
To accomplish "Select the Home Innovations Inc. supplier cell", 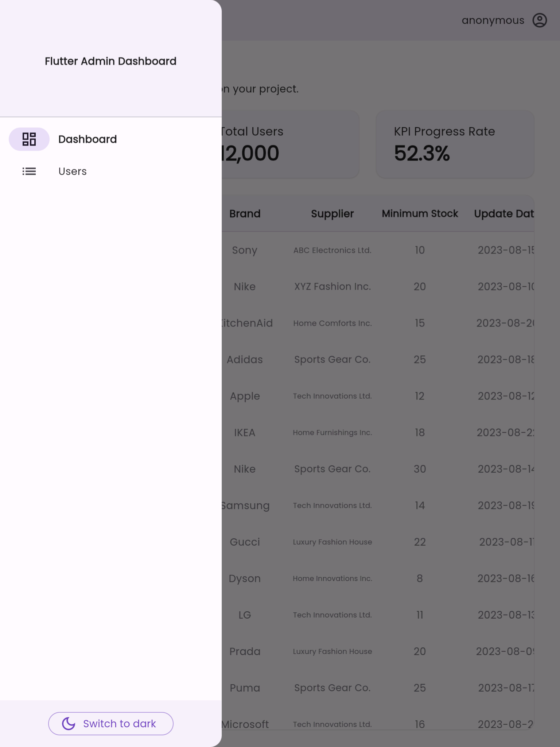I will pos(332,578).
